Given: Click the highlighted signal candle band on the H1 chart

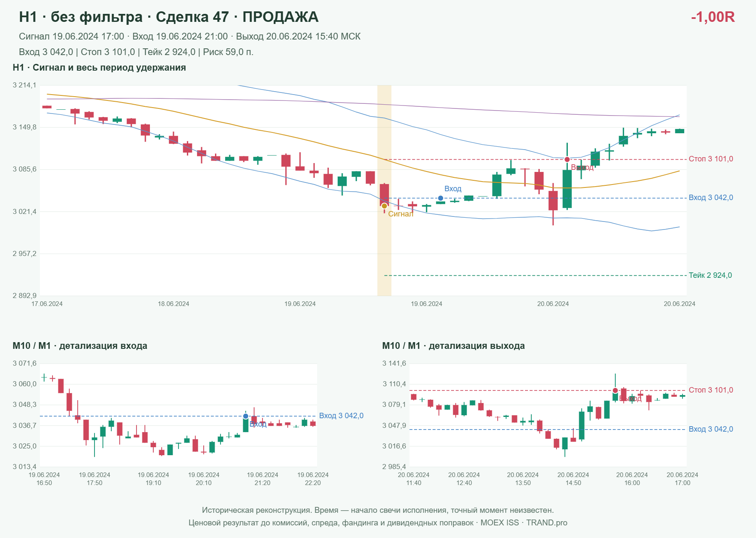Looking at the screenshot, I should pyautogui.click(x=384, y=190).
